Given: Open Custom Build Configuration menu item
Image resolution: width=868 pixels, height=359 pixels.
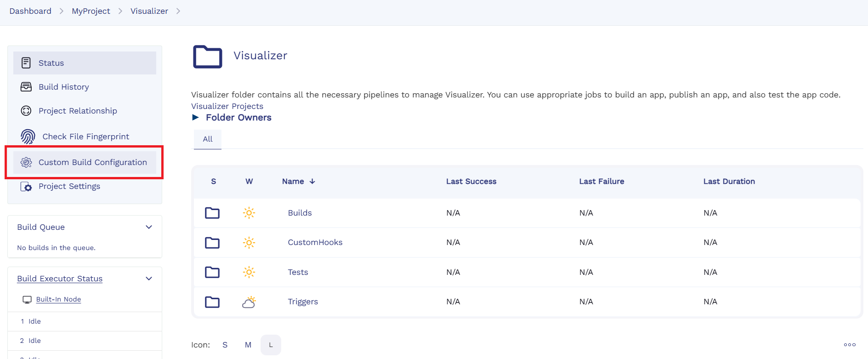Looking at the screenshot, I should click(85, 162).
